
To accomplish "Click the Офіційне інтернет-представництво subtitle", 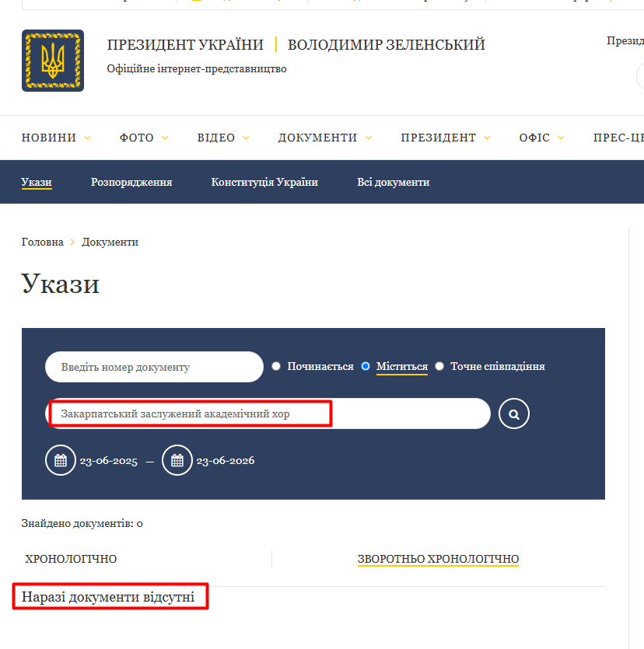I will [x=197, y=68].
